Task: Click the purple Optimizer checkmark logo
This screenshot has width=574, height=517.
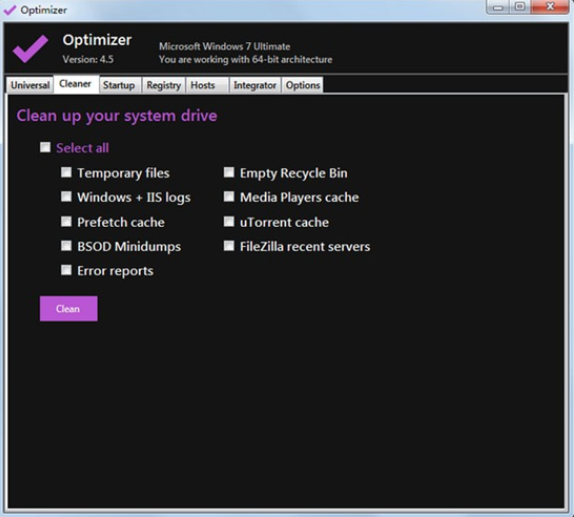Action: 30,49
